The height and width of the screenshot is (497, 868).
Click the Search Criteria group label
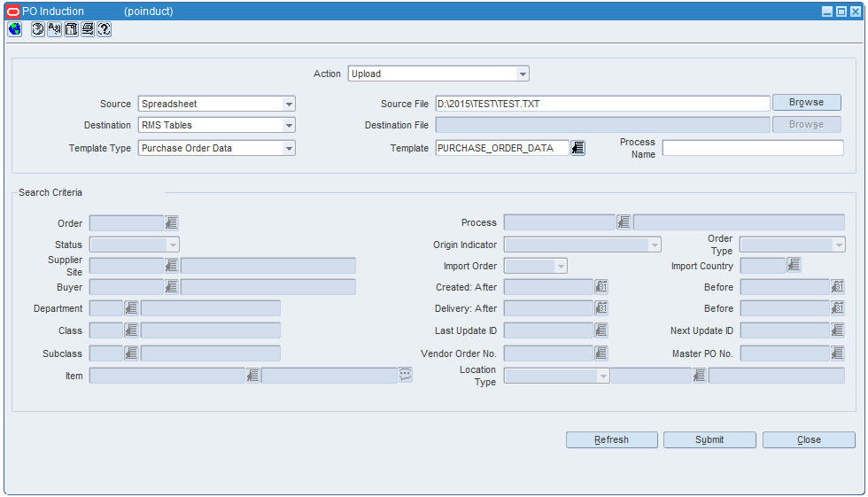[50, 192]
